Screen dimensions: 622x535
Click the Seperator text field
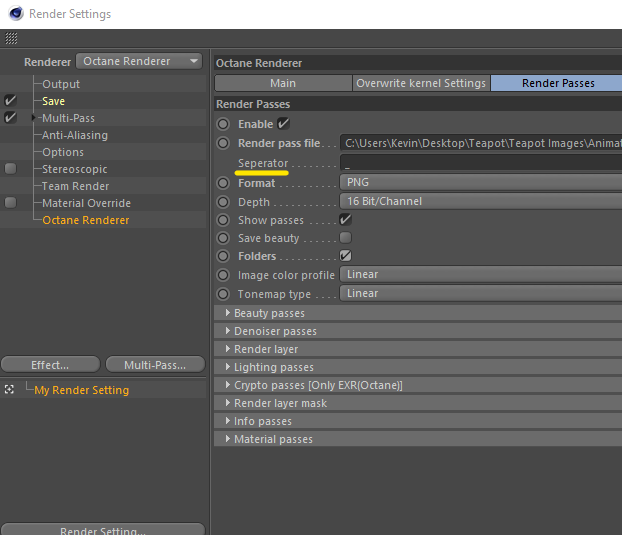pyautogui.click(x=481, y=163)
